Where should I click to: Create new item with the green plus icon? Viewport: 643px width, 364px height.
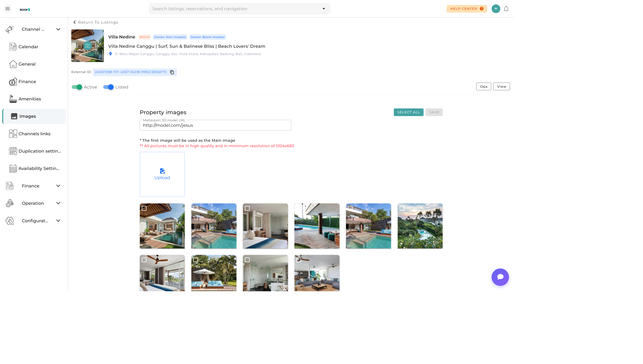click(496, 8)
